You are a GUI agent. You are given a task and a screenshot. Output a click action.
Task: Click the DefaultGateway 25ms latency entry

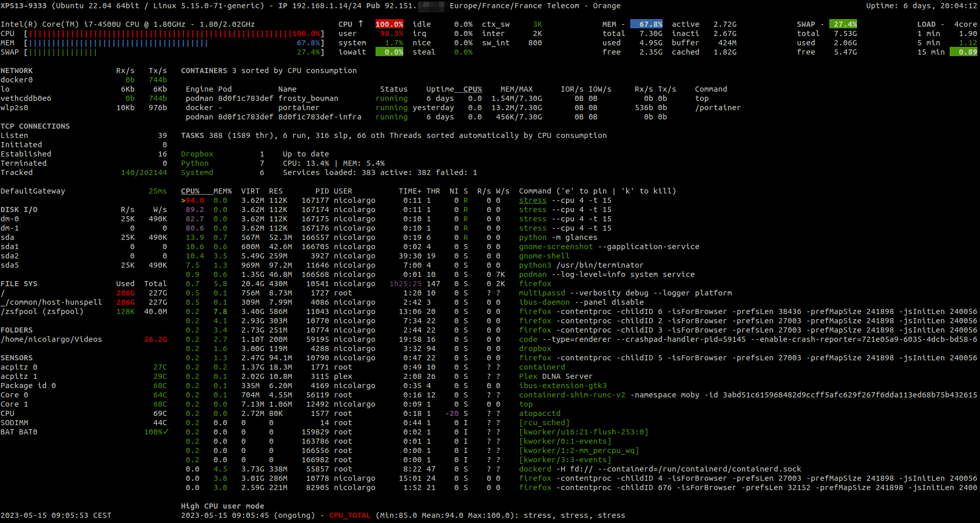pyautogui.click(x=33, y=190)
